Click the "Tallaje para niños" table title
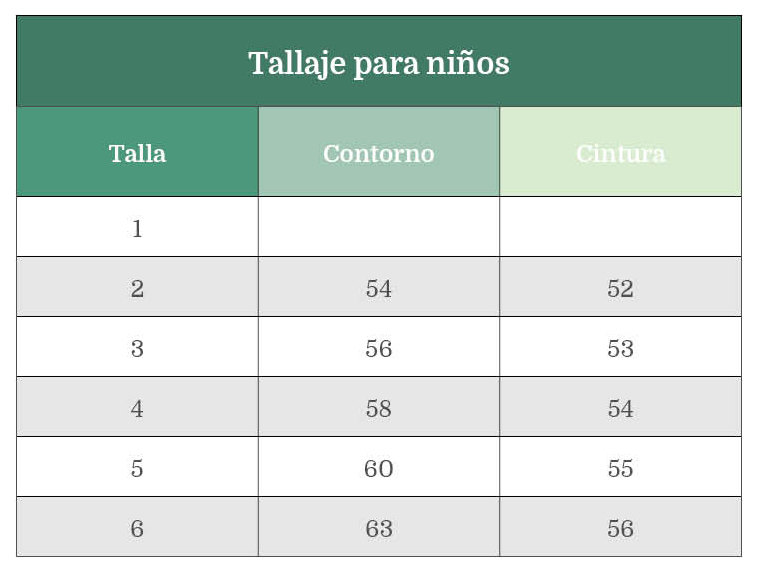This screenshot has width=759, height=575. click(378, 63)
